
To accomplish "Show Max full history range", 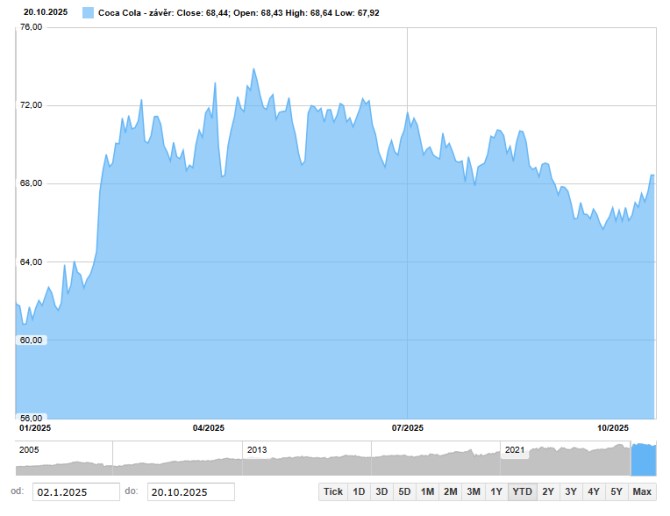I will 642,491.
